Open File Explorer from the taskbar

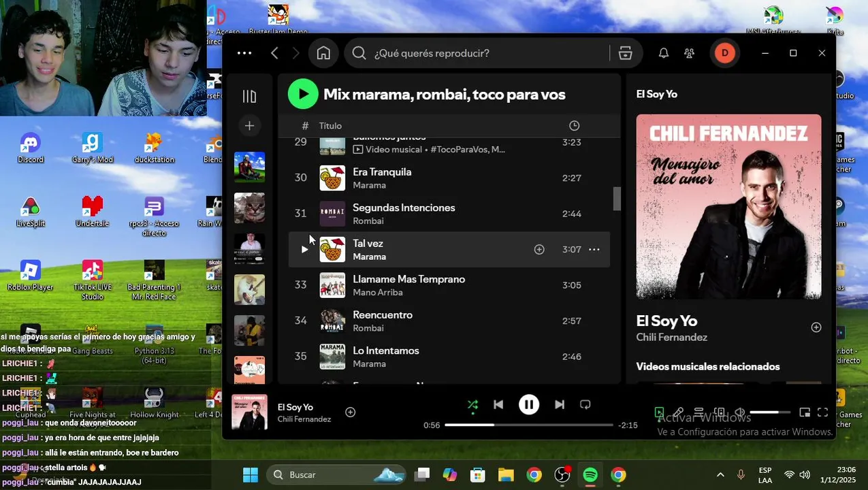pos(505,475)
